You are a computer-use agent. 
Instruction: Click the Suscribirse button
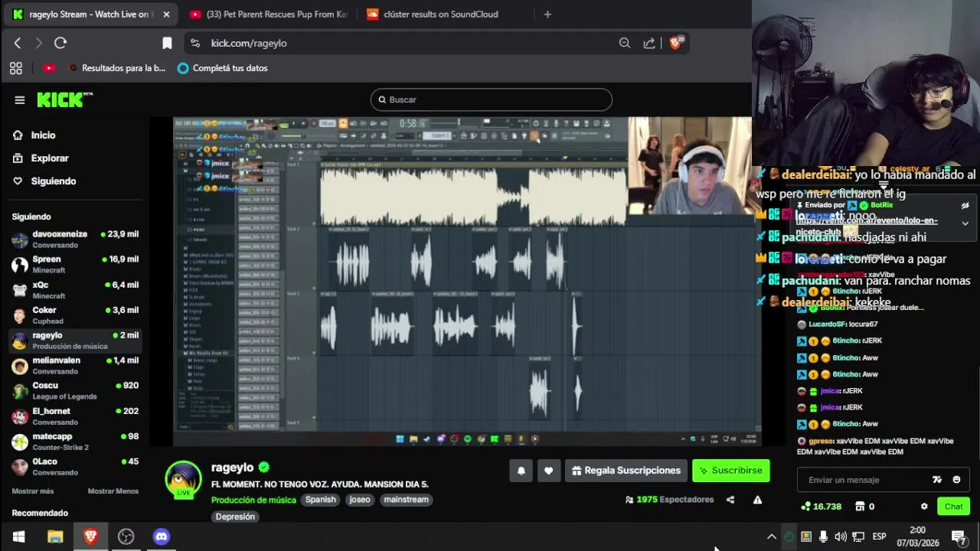731,471
